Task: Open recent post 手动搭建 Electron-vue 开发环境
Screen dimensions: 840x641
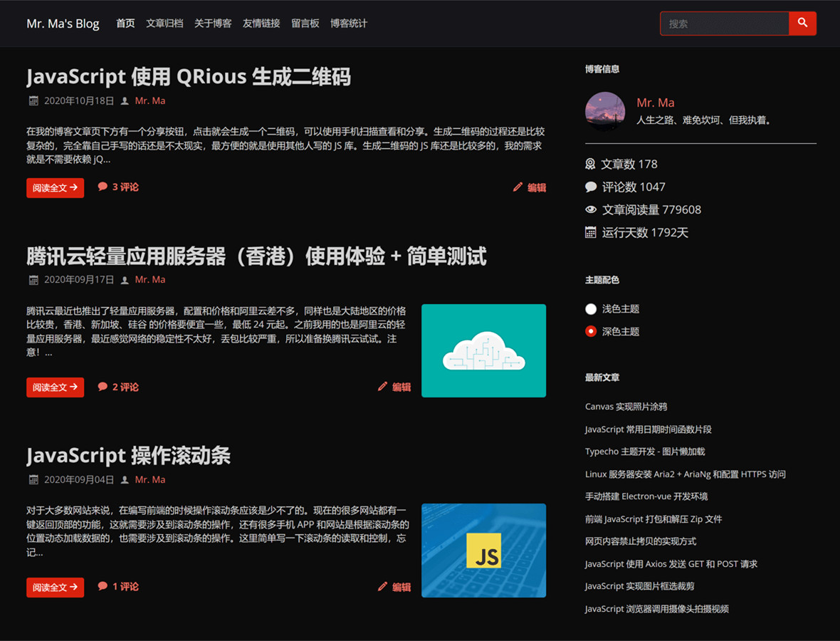Action: coord(646,496)
